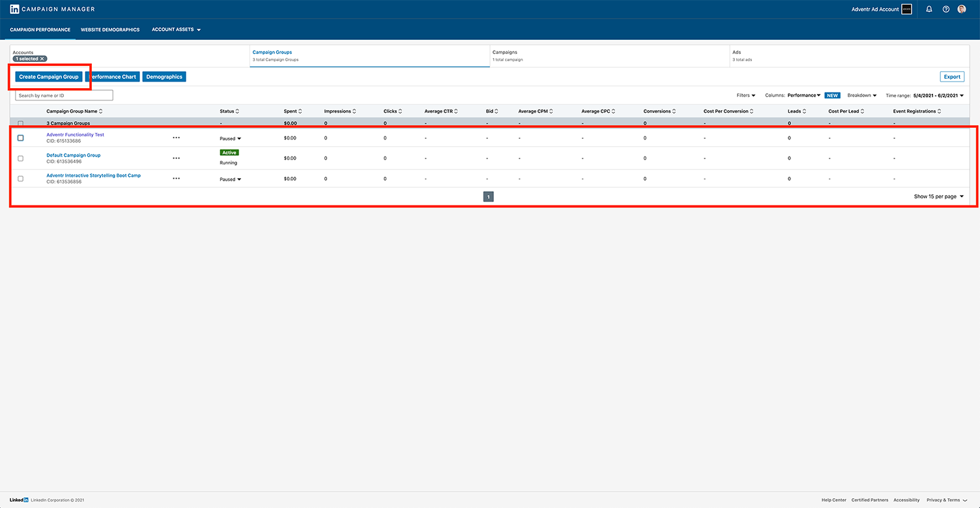Expand the Account Assets menu
Screen dimensions: 980x508
[x=176, y=30]
